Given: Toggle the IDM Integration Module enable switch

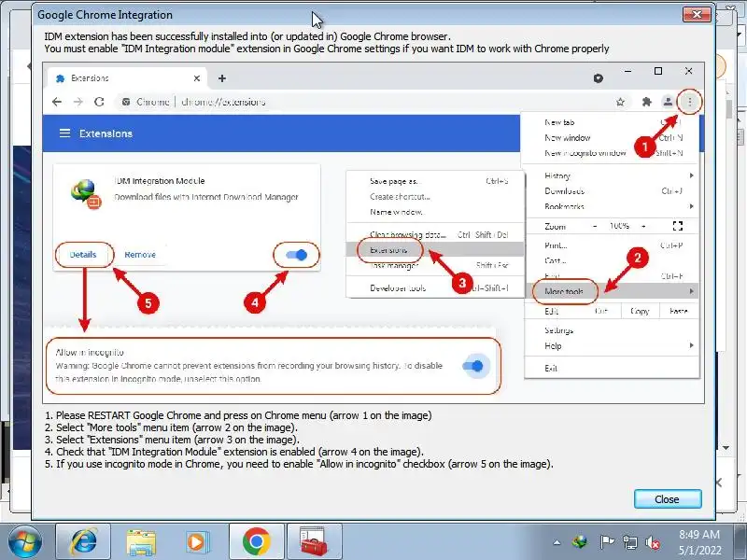Looking at the screenshot, I should (296, 255).
